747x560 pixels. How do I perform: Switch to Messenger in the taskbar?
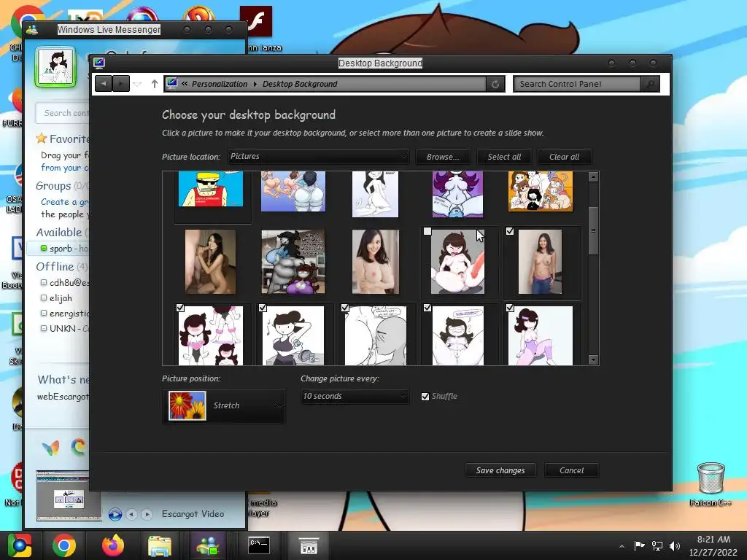pyautogui.click(x=208, y=545)
